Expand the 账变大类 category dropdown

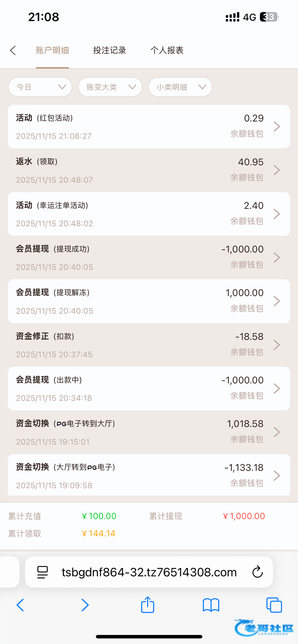coord(110,87)
